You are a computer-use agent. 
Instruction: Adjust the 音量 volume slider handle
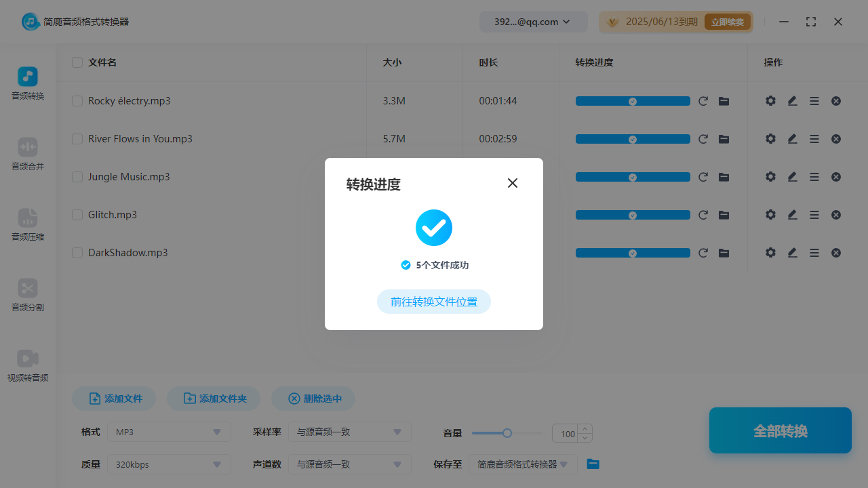point(507,433)
